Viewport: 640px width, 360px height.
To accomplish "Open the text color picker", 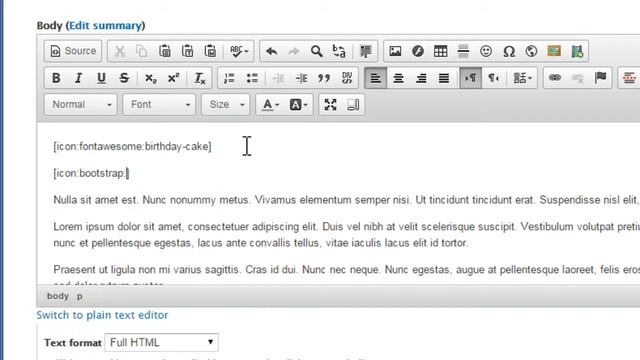I will pyautogui.click(x=271, y=105).
